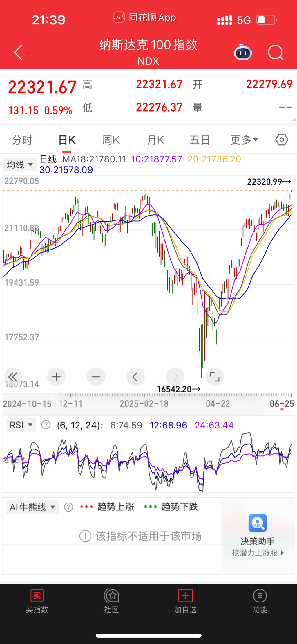Jump to earliest data with double-arrow
The width and height of the screenshot is (297, 644).
13,377
